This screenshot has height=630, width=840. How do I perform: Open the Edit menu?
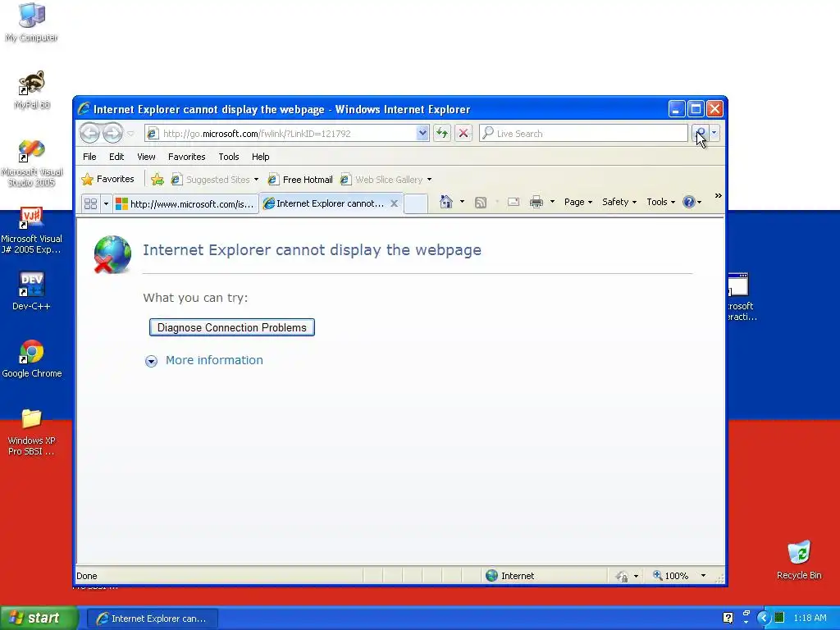[x=116, y=157]
